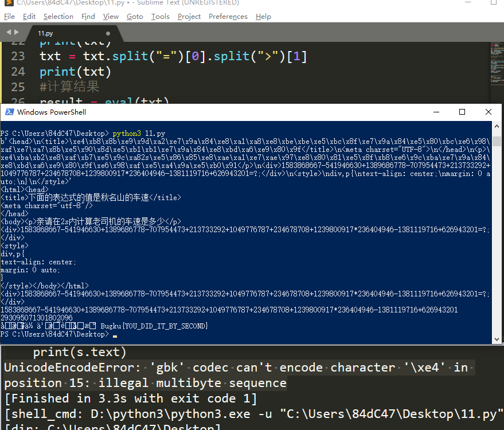
Task: Open the Find menu
Action: click(88, 17)
